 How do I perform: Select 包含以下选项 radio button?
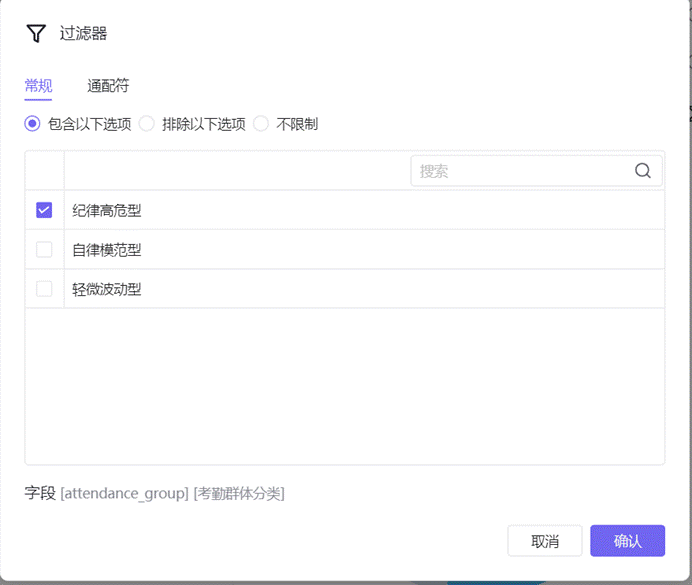tap(32, 124)
